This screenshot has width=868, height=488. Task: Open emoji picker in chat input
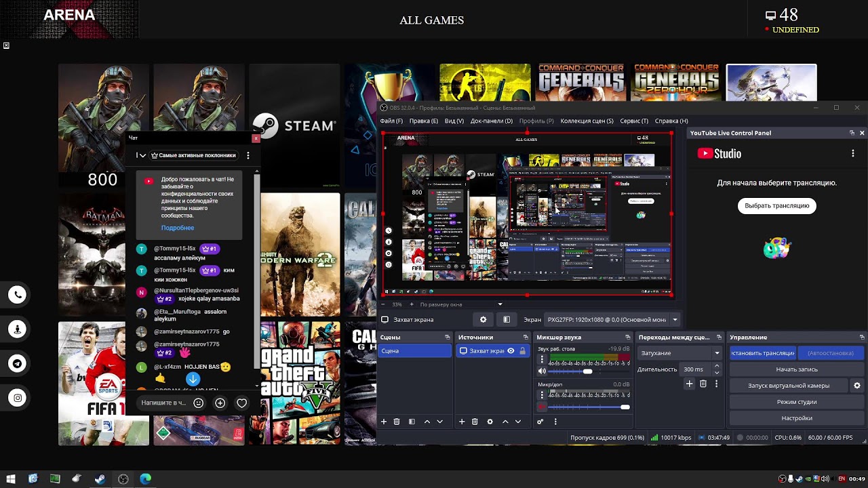[x=199, y=403]
